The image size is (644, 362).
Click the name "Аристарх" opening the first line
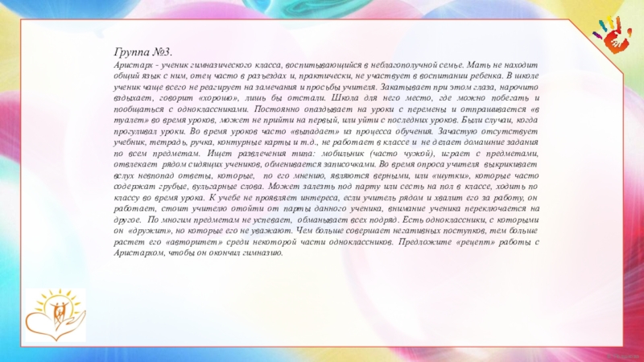point(134,65)
